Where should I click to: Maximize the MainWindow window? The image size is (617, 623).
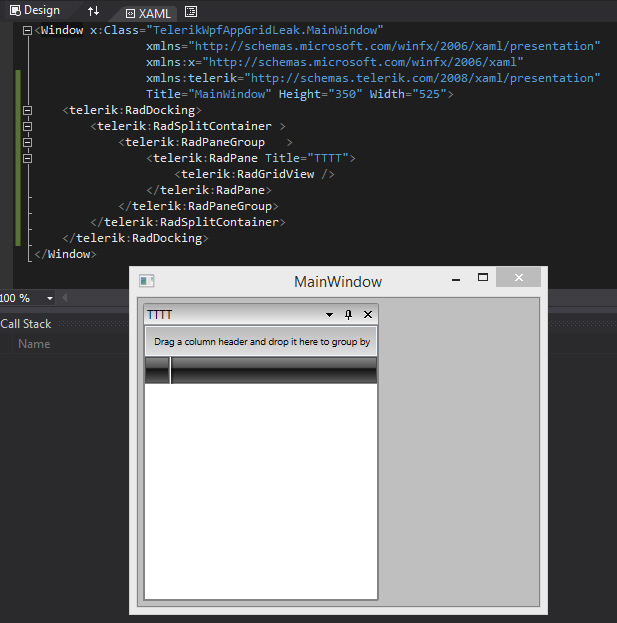click(483, 277)
